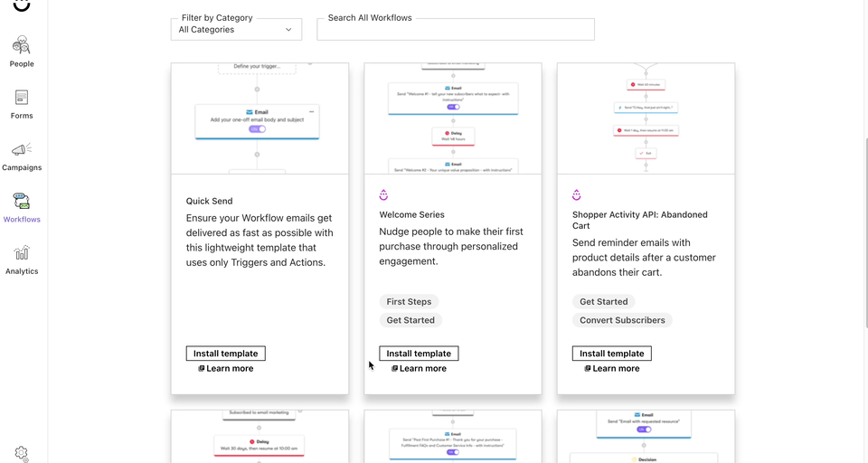Viewport: 868px width, 463px height.
Task: Expand the Filter by Category dropdown
Action: click(236, 29)
